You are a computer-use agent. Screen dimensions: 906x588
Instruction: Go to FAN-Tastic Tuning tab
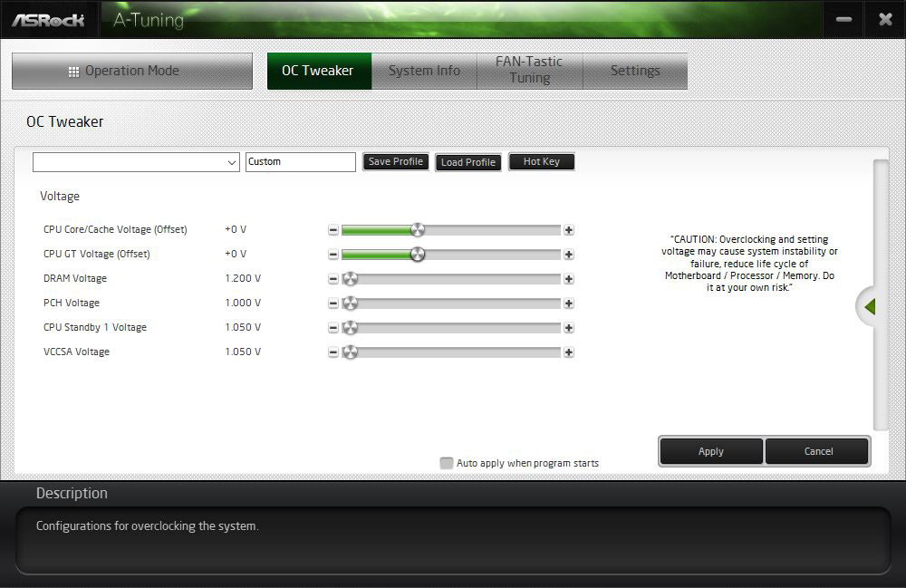(529, 70)
